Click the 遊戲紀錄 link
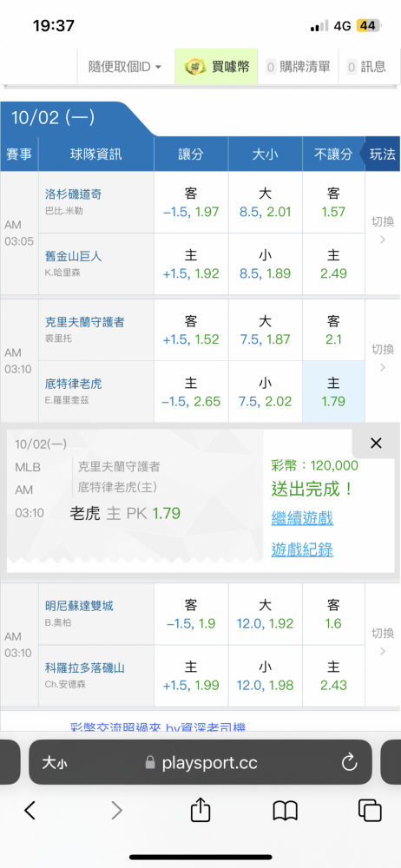This screenshot has height=868, width=401. coord(302,549)
